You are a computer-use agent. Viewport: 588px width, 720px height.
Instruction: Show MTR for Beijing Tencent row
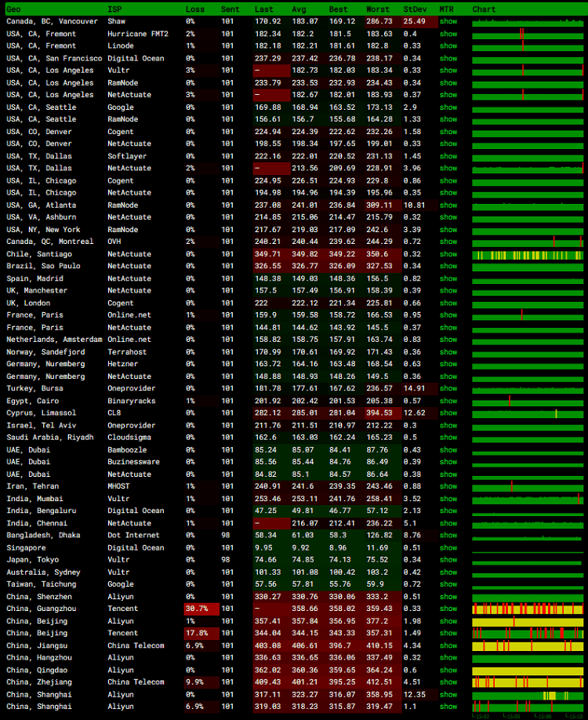pos(448,633)
